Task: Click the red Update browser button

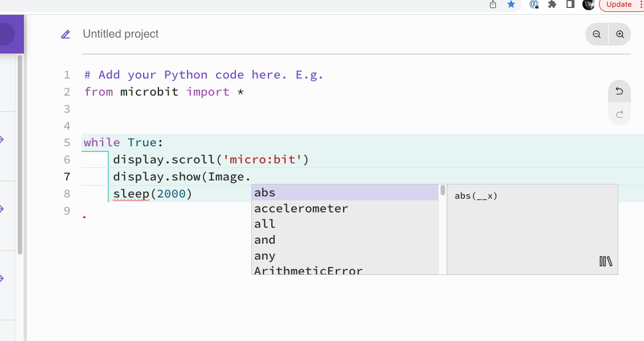Action: 618,5
